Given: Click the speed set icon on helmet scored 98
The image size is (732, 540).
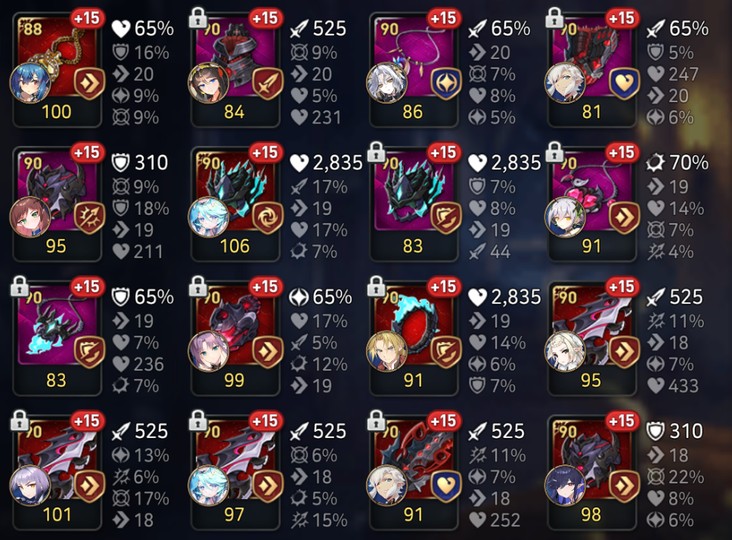Looking at the screenshot, I should click(624, 486).
